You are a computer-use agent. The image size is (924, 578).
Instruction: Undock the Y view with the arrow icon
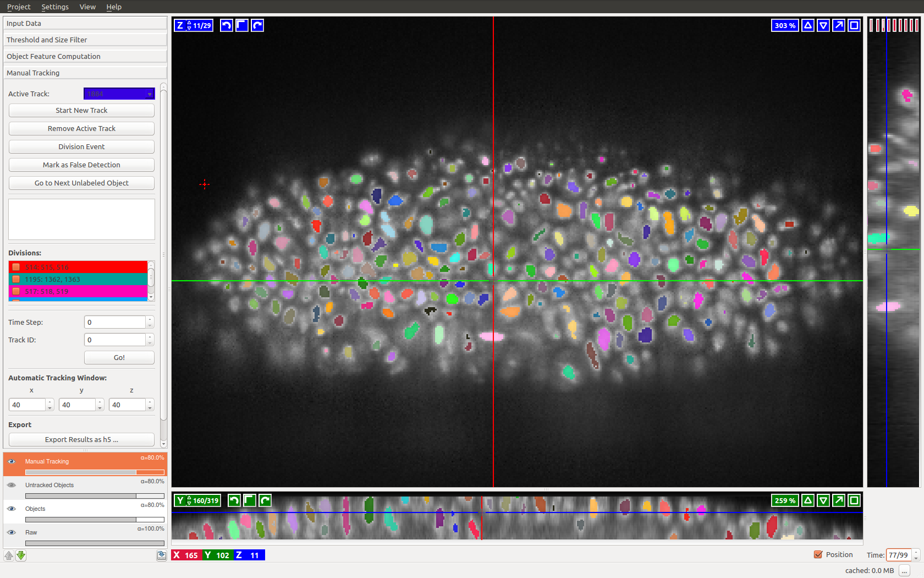[x=838, y=500]
